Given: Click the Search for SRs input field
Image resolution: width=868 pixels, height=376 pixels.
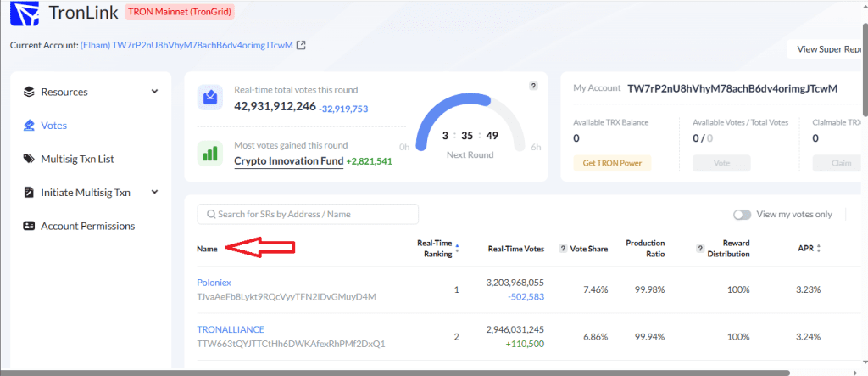Looking at the screenshot, I should pos(307,215).
